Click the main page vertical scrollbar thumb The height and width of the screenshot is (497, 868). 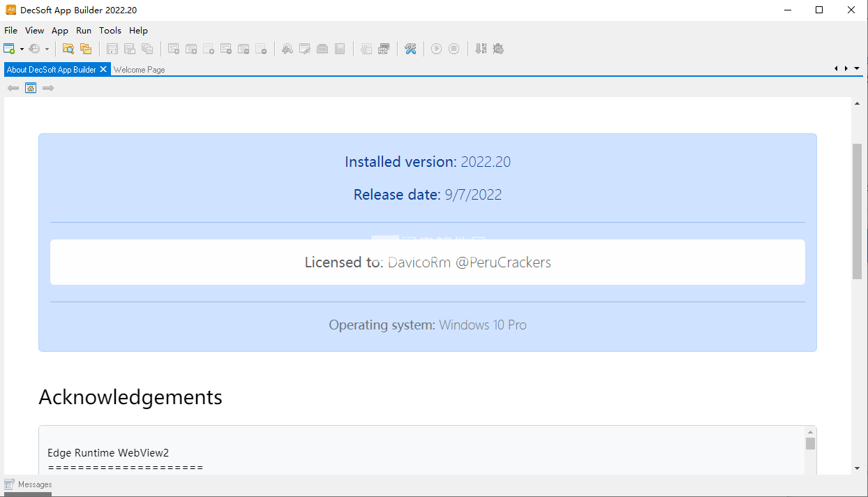click(x=858, y=212)
